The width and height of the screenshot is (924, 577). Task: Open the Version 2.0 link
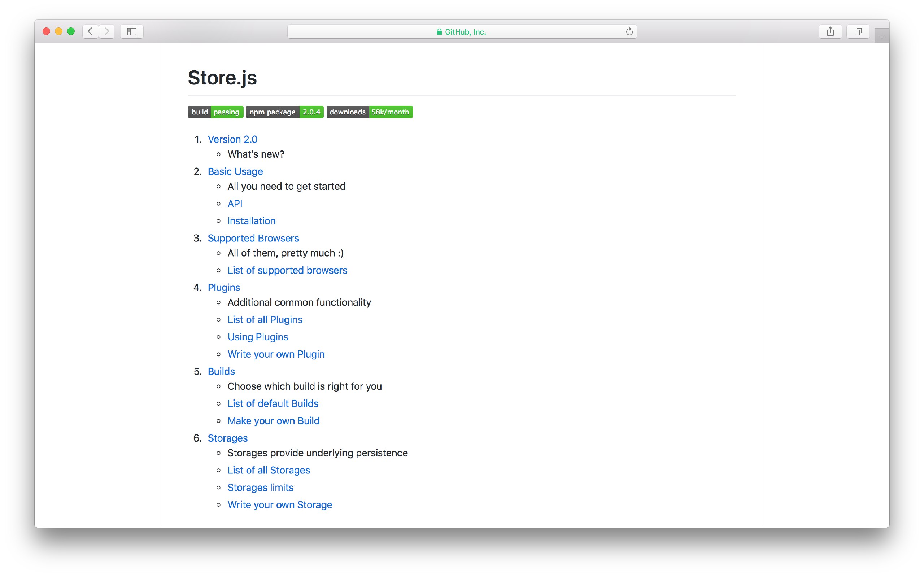(232, 139)
